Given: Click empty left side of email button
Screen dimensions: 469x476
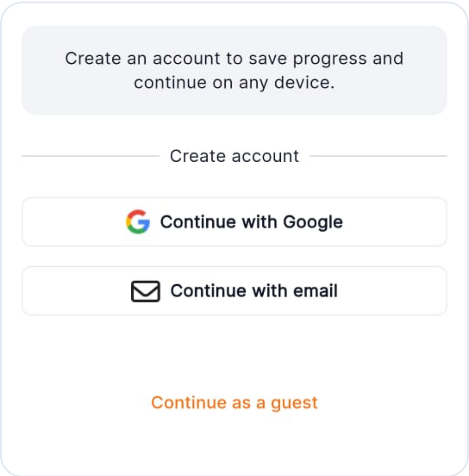Looking at the screenshot, I should click(x=76, y=291).
